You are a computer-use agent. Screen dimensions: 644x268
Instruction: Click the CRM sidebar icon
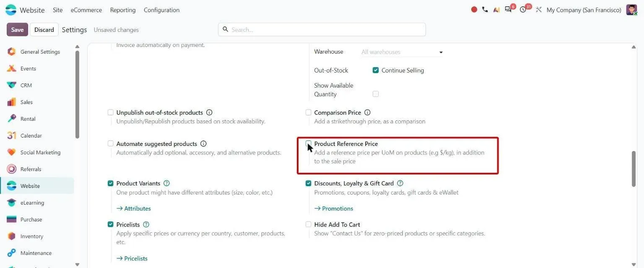click(12, 85)
